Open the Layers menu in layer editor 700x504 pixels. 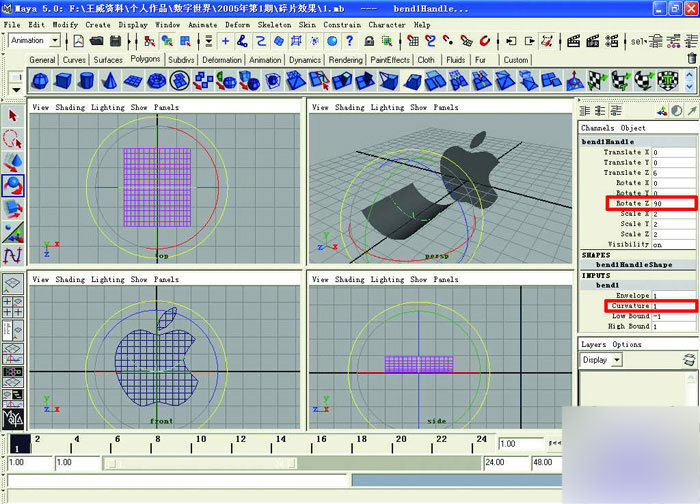593,344
